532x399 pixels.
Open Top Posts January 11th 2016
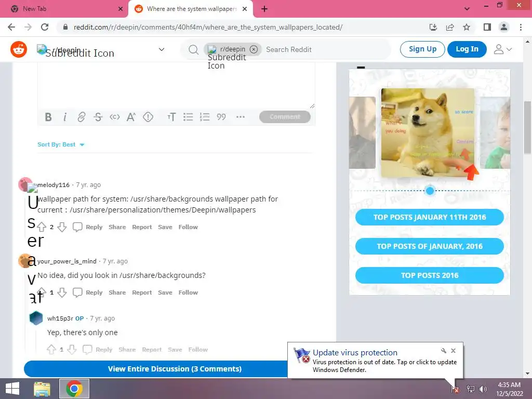430,217
